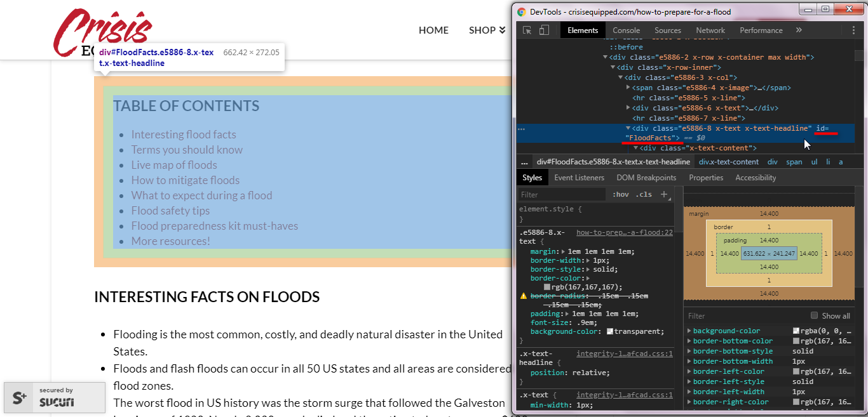Toggle the device toolbar icon
868x417 pixels.
[x=544, y=30]
